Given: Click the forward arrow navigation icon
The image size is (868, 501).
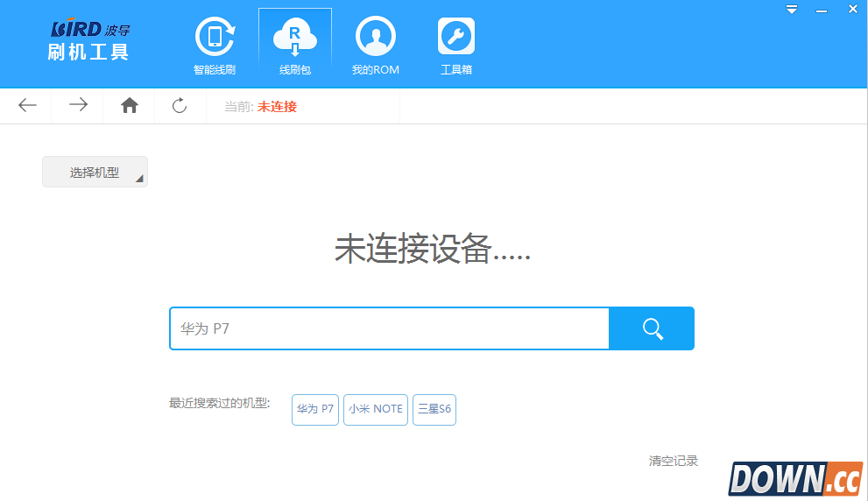Looking at the screenshot, I should coord(78,106).
